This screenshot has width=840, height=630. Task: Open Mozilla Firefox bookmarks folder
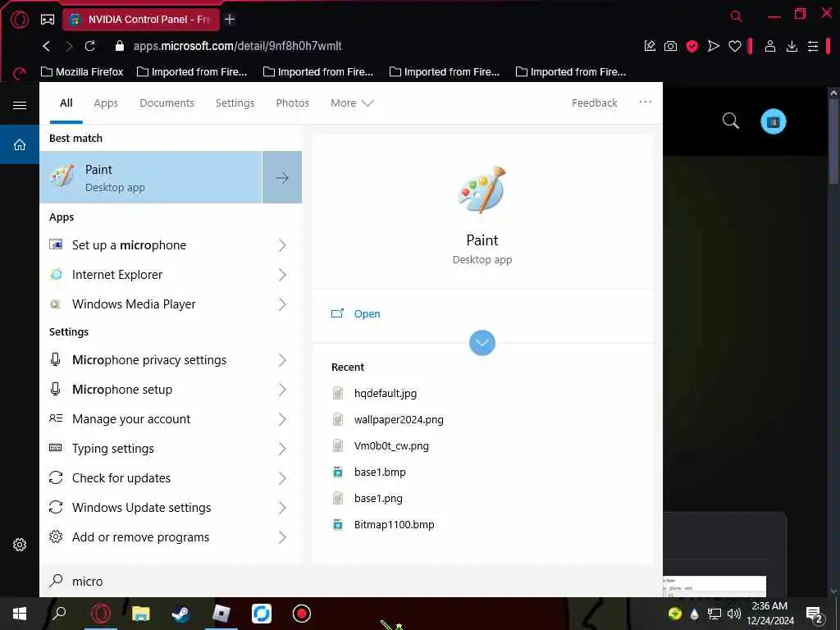82,72
